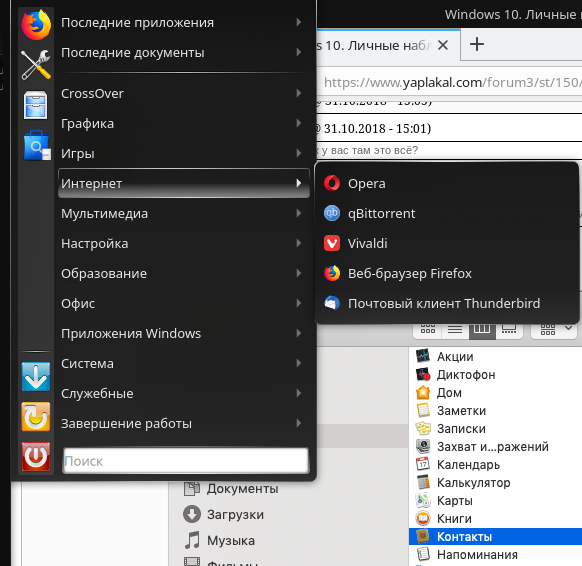Open the file cabinet manager icon
582x566 pixels.
[x=36, y=105]
